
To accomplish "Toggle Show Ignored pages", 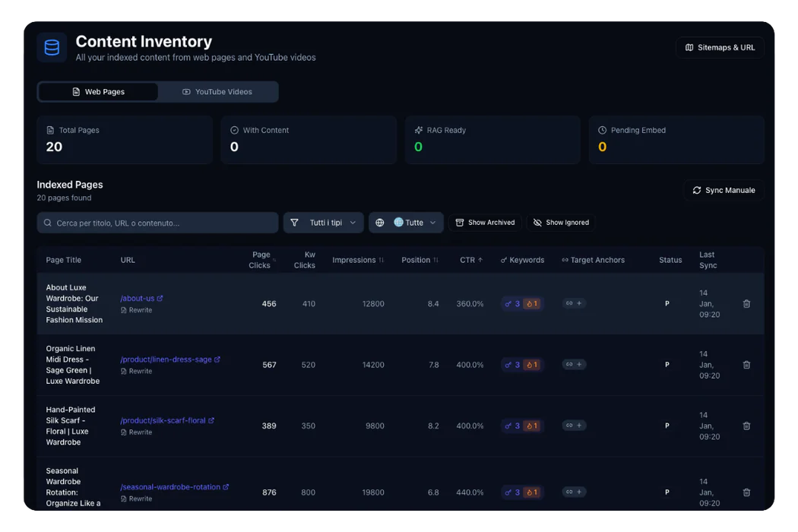I will [561, 223].
